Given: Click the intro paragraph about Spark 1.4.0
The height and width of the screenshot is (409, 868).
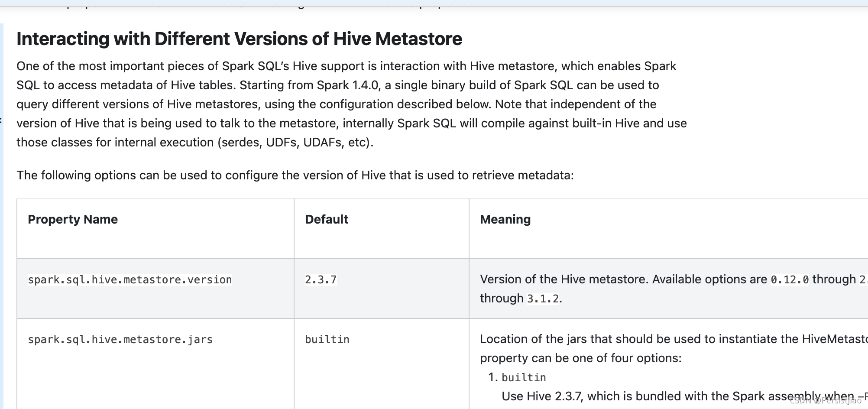Looking at the screenshot, I should (x=352, y=104).
